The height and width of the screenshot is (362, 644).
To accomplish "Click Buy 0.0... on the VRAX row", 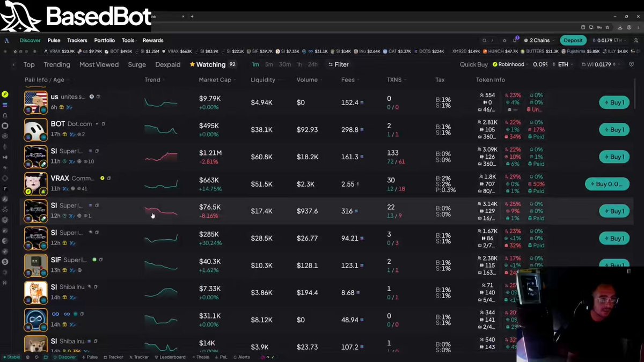I will point(607,184).
